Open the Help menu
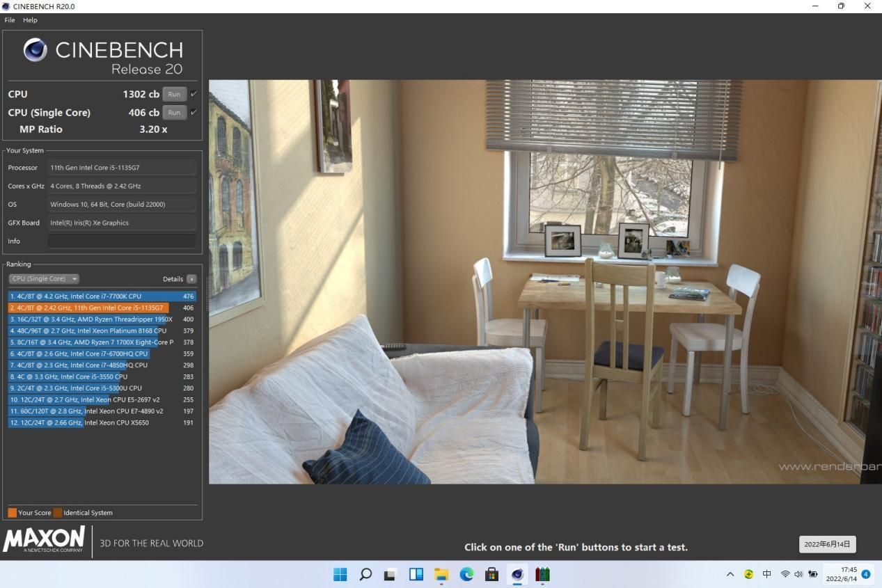 [30, 20]
